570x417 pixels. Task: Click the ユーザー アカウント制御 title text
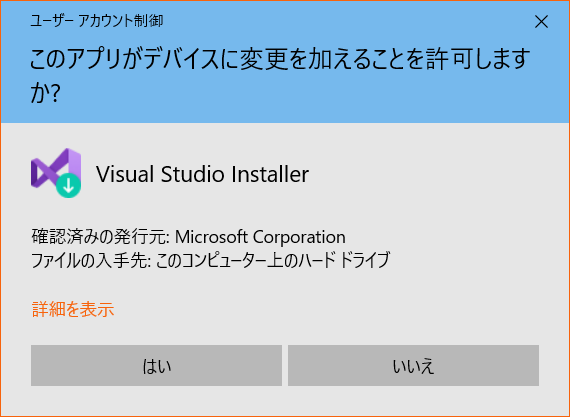pos(96,21)
